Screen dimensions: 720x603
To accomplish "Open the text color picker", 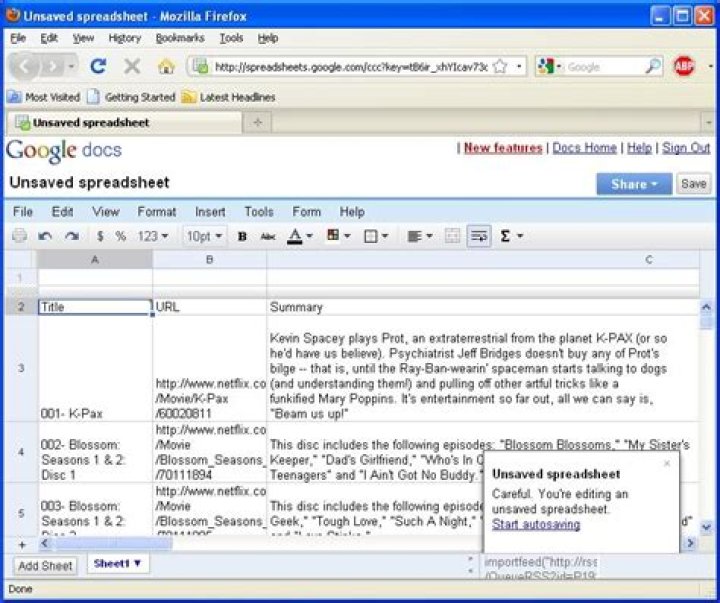I will pos(300,236).
